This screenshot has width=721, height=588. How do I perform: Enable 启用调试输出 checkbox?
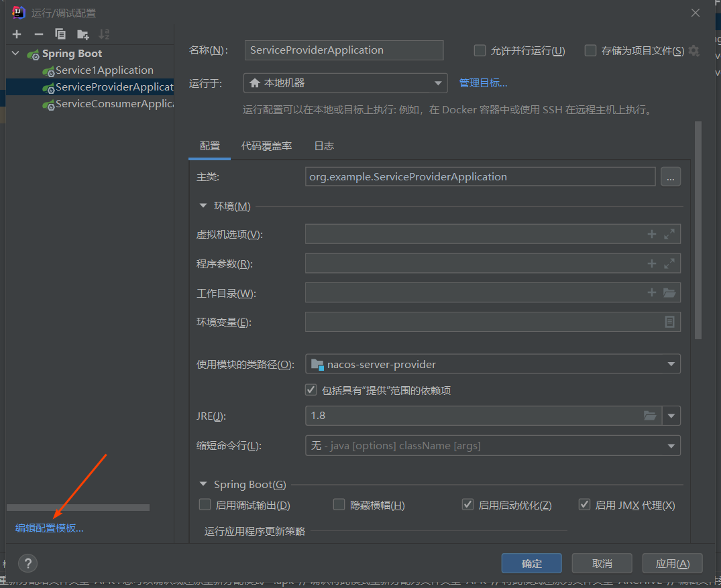pos(205,505)
